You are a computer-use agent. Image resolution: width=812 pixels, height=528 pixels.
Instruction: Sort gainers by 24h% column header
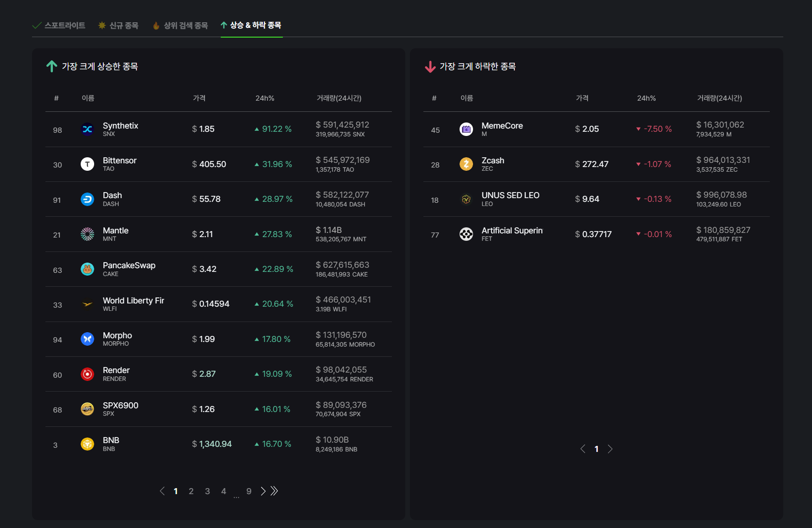coord(265,98)
